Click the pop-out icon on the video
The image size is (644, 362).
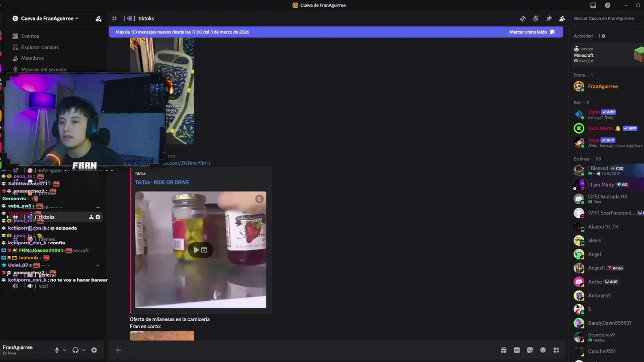tap(204, 250)
